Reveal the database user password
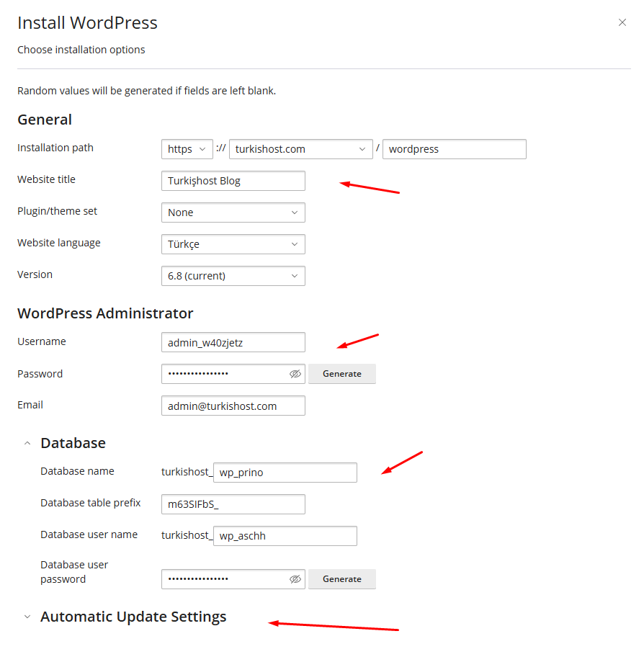The width and height of the screenshot is (644, 662). pos(295,579)
